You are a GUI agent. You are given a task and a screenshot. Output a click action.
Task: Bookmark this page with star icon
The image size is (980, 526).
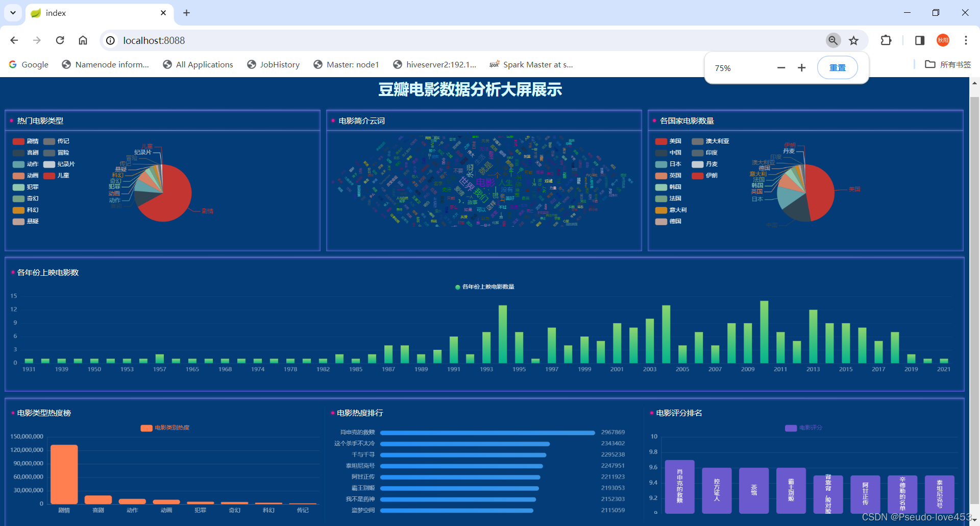[853, 40]
